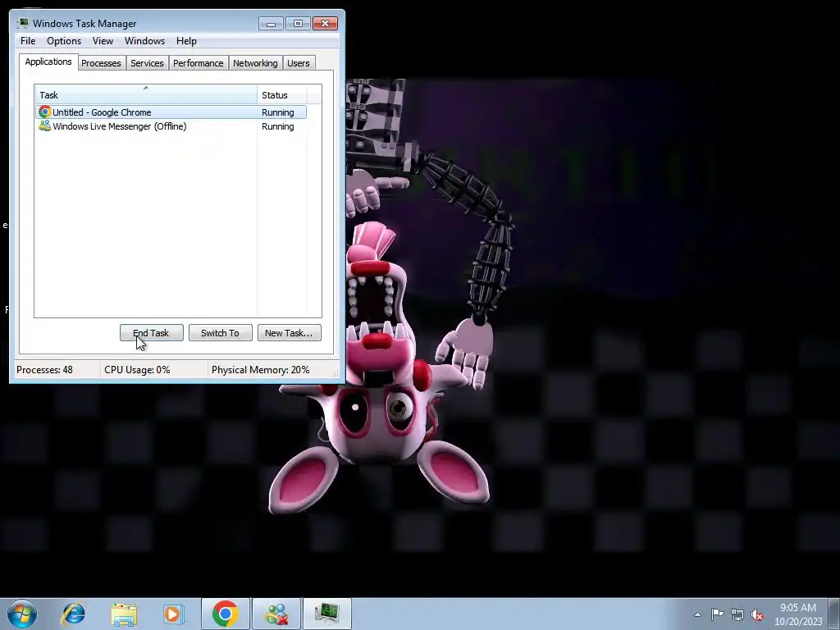Open the File menu in Task Manager
Screen dimensions: 840x630
pyautogui.click(x=28, y=41)
